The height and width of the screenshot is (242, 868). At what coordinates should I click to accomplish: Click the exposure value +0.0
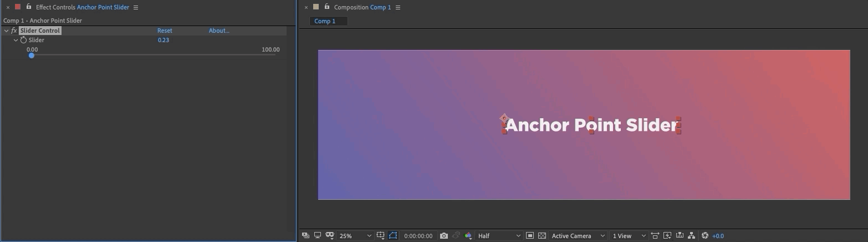(x=718, y=236)
